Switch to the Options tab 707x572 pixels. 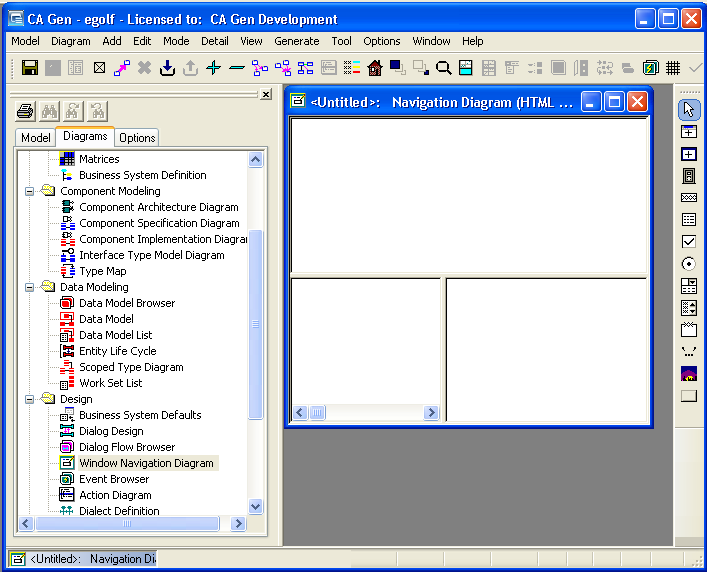click(x=137, y=138)
